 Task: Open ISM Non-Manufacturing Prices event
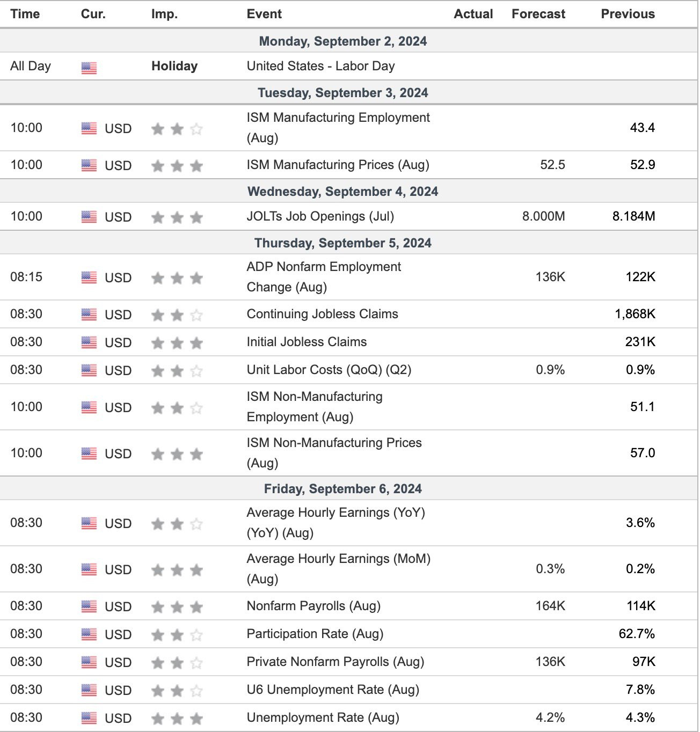[x=334, y=453]
